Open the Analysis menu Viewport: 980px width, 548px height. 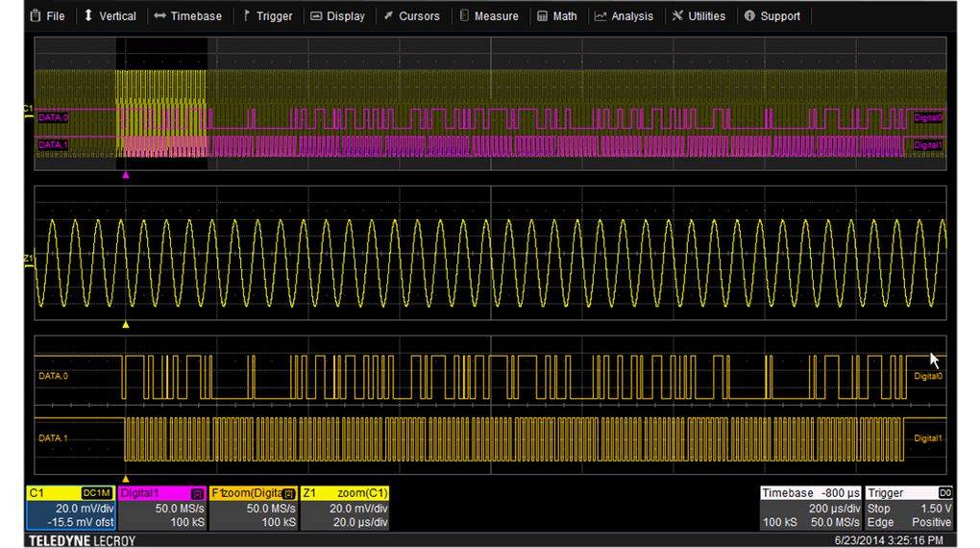click(624, 16)
